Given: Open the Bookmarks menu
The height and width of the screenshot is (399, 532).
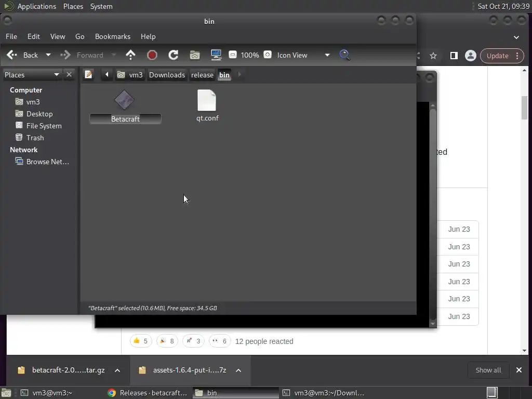Looking at the screenshot, I should tap(113, 36).
